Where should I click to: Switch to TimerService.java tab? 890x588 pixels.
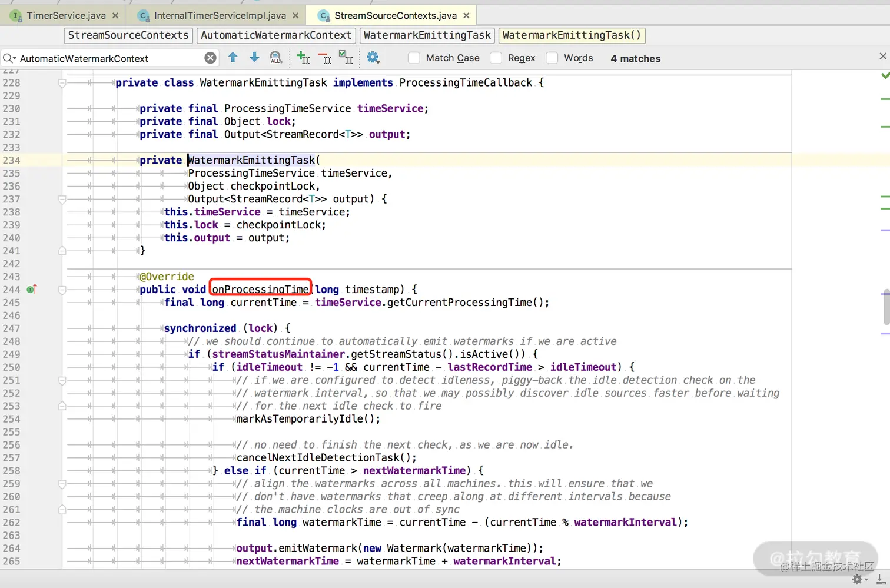pos(66,15)
